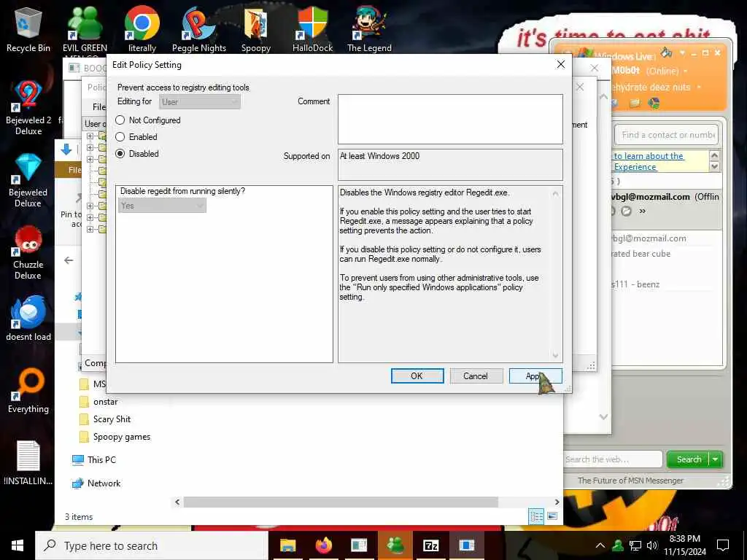Click the Find a contact field
This screenshot has height=560, width=747.
(667, 135)
